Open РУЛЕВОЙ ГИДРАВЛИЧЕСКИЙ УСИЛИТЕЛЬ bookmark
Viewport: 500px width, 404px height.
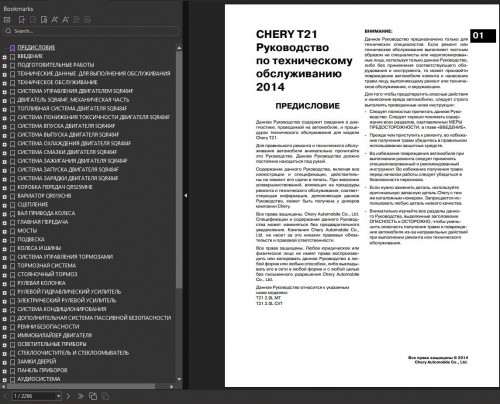pos(69,292)
